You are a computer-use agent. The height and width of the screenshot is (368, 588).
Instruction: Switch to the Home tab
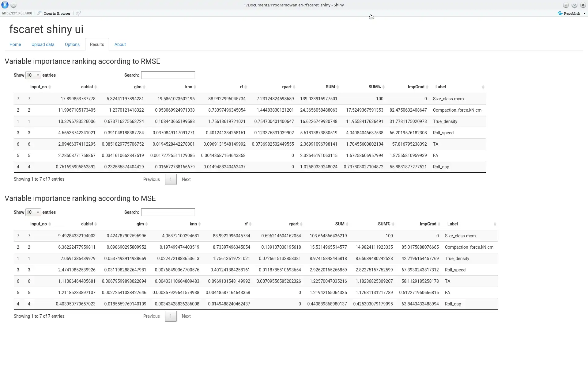[15, 44]
